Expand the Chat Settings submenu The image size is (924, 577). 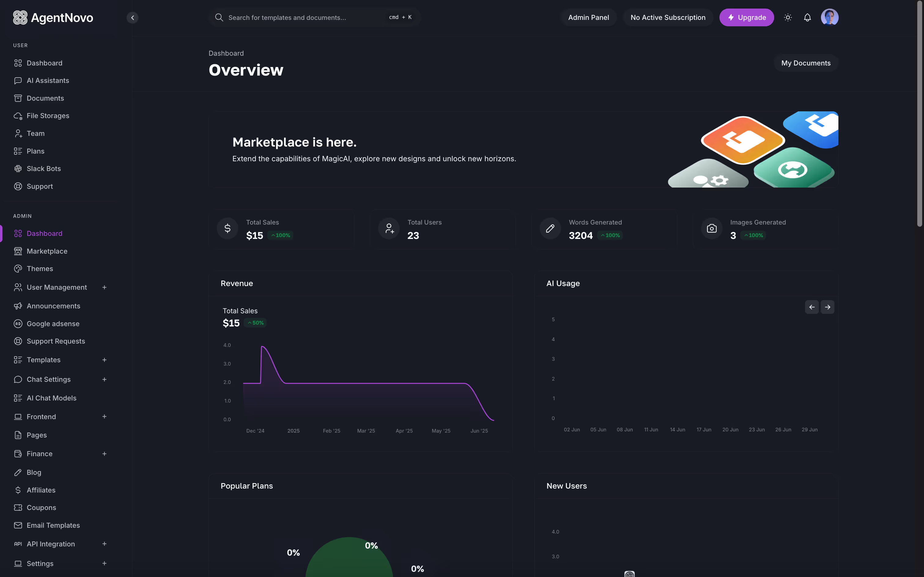point(104,379)
